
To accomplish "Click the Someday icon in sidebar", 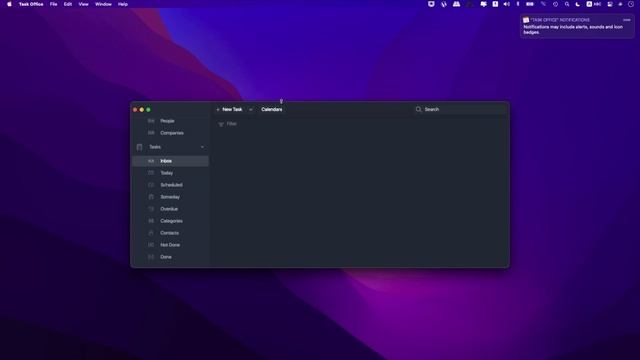I will [x=151, y=197].
